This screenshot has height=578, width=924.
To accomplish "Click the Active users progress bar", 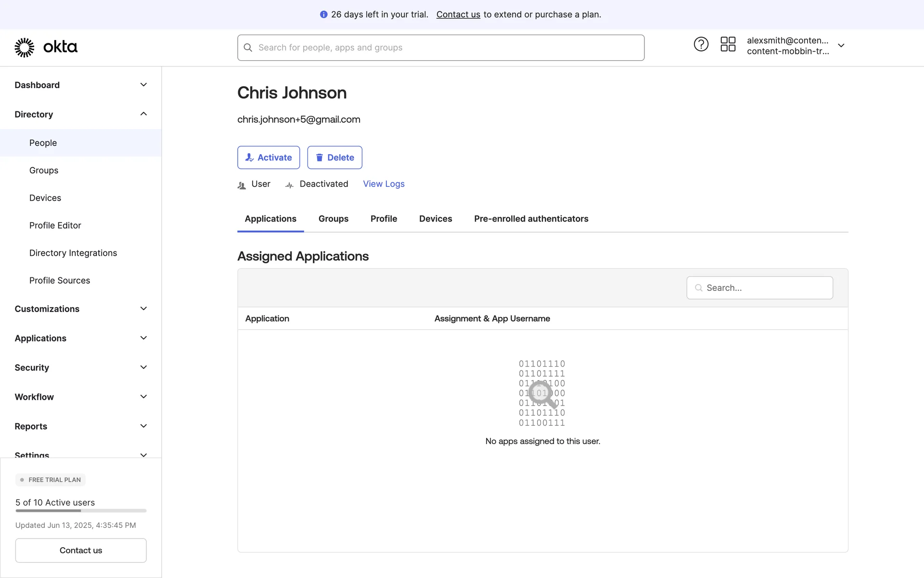I will coord(81,511).
